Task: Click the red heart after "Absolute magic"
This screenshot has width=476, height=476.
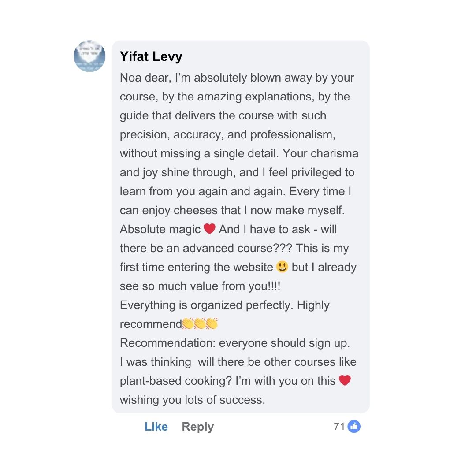Action: [209, 229]
